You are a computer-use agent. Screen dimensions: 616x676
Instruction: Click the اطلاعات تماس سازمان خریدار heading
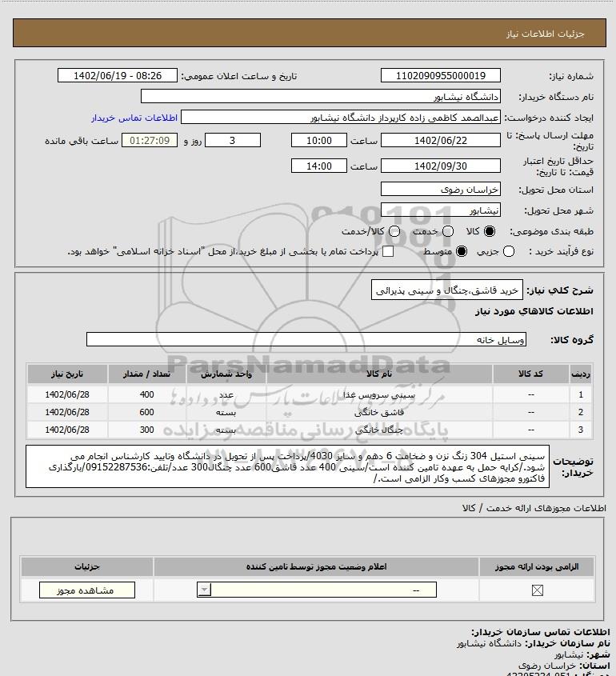(x=541, y=632)
